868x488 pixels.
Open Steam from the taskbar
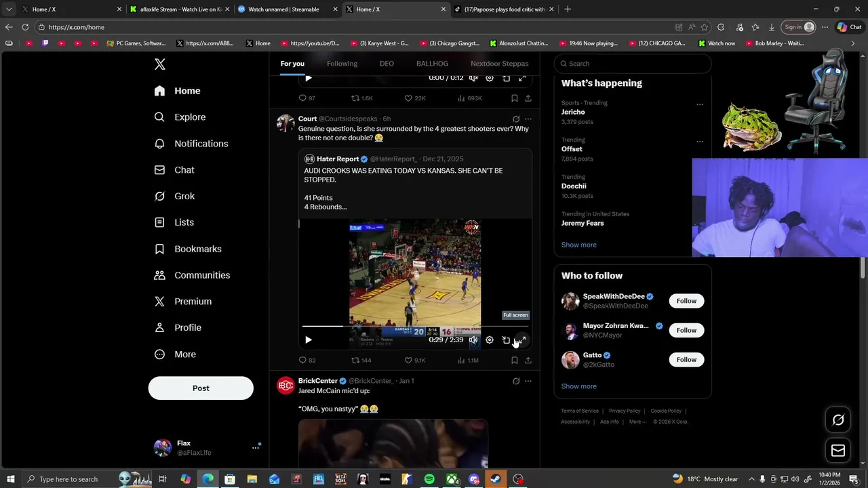(496, 479)
